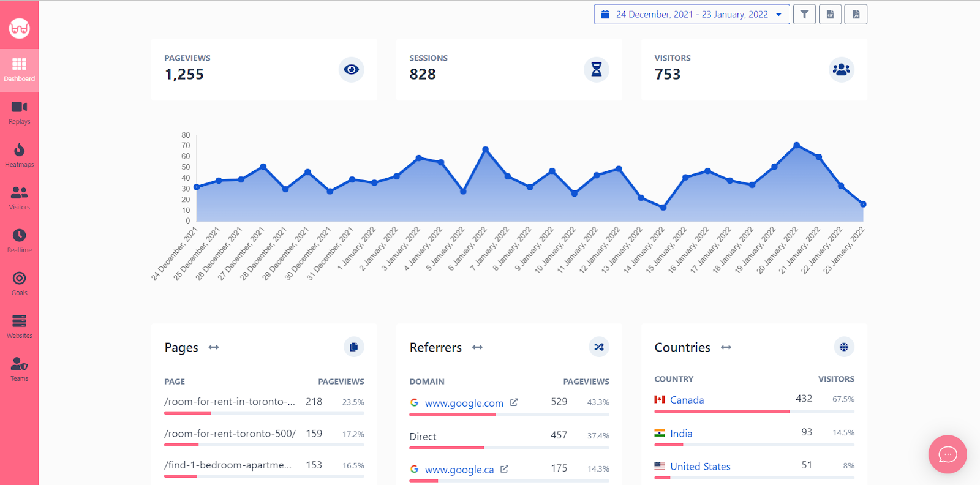This screenshot has width=980, height=485.
Task: Click Google icon beside www.google.ca
Action: (x=415, y=469)
